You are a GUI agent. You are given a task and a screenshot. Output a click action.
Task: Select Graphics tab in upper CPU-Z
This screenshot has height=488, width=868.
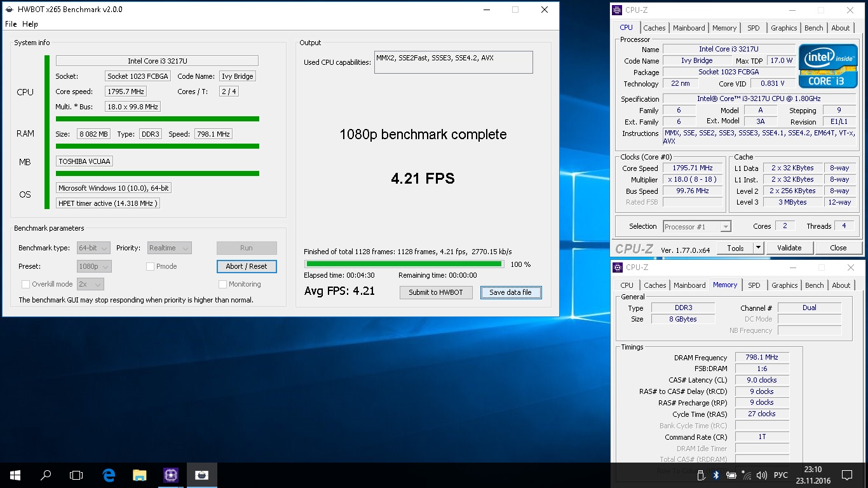pos(783,28)
